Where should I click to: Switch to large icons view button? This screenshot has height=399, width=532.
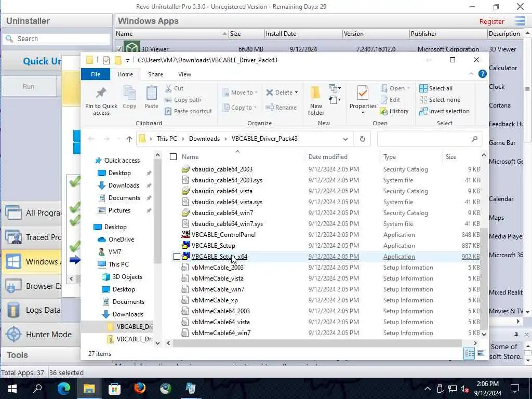[481, 353]
